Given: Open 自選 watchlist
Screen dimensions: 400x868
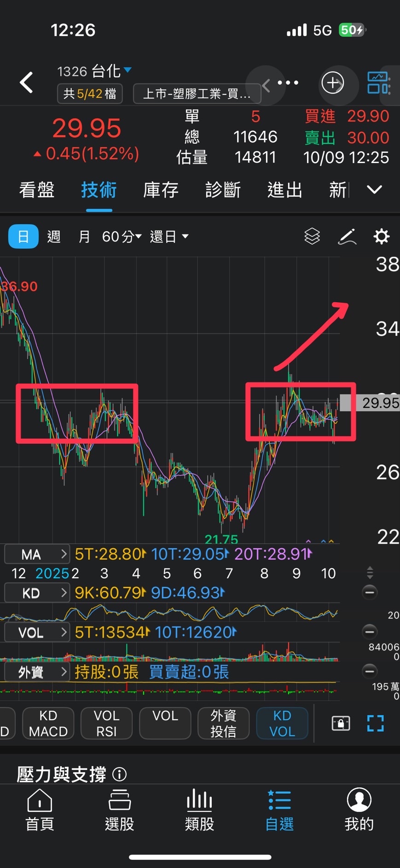Looking at the screenshot, I should point(279,809).
